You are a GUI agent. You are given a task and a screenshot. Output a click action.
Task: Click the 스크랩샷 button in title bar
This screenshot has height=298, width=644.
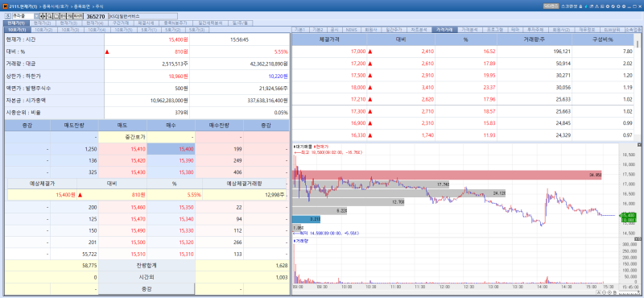(x=569, y=6)
